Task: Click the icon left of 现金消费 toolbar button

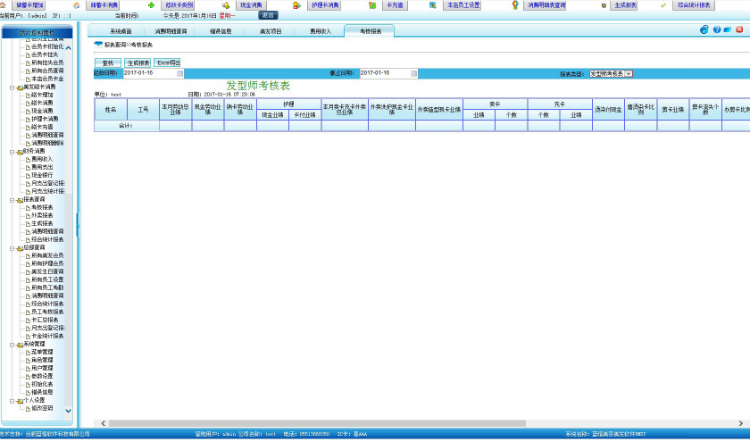Action: [226, 5]
